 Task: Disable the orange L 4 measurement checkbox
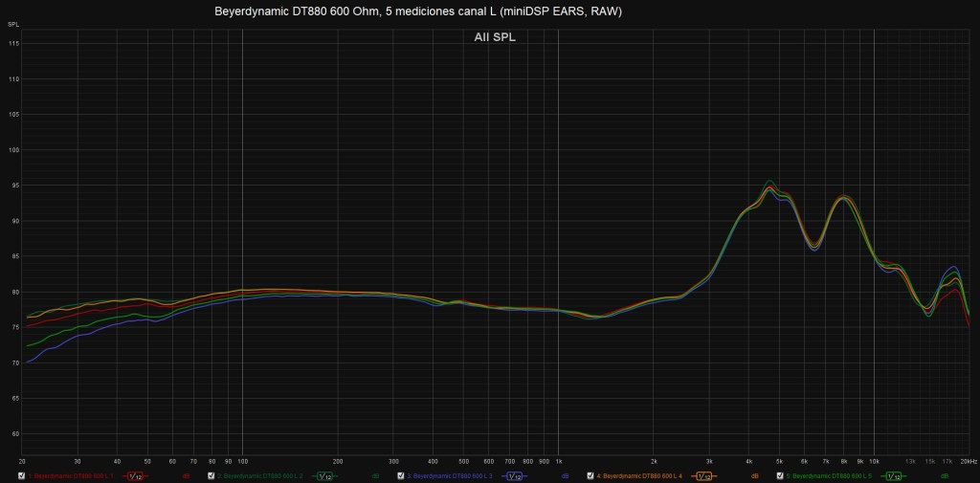[x=590, y=475]
